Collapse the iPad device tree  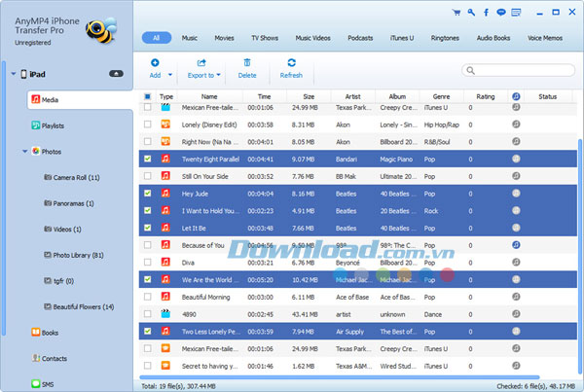(x=14, y=74)
